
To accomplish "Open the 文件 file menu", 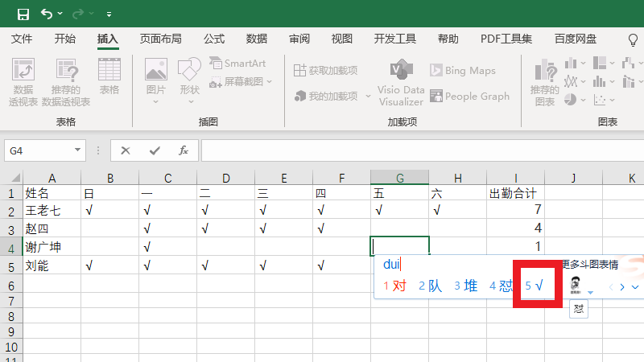I will coord(22,39).
